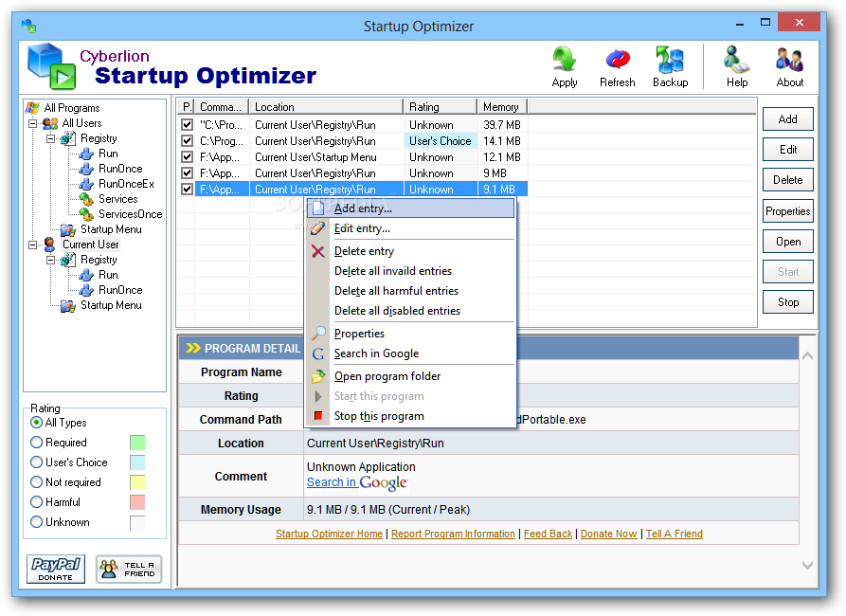Screen dimensions: 846x616
Task: Select the All Types rating radio button
Action: 36,422
